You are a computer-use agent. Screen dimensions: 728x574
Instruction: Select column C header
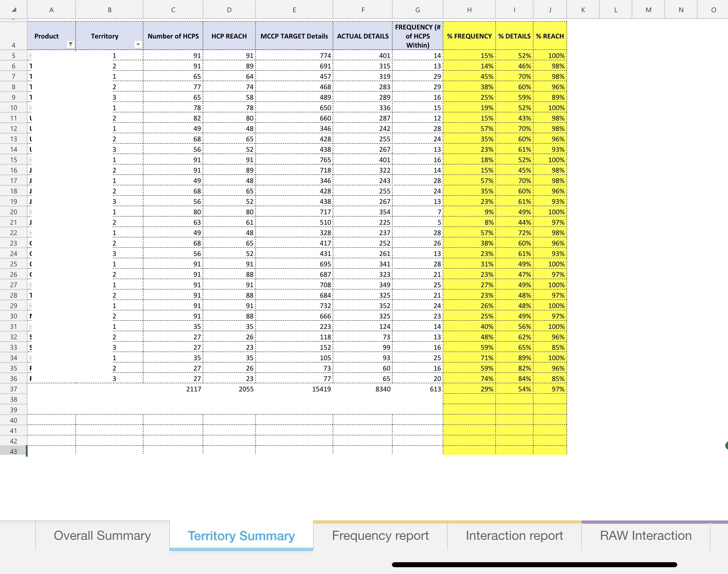(x=173, y=10)
